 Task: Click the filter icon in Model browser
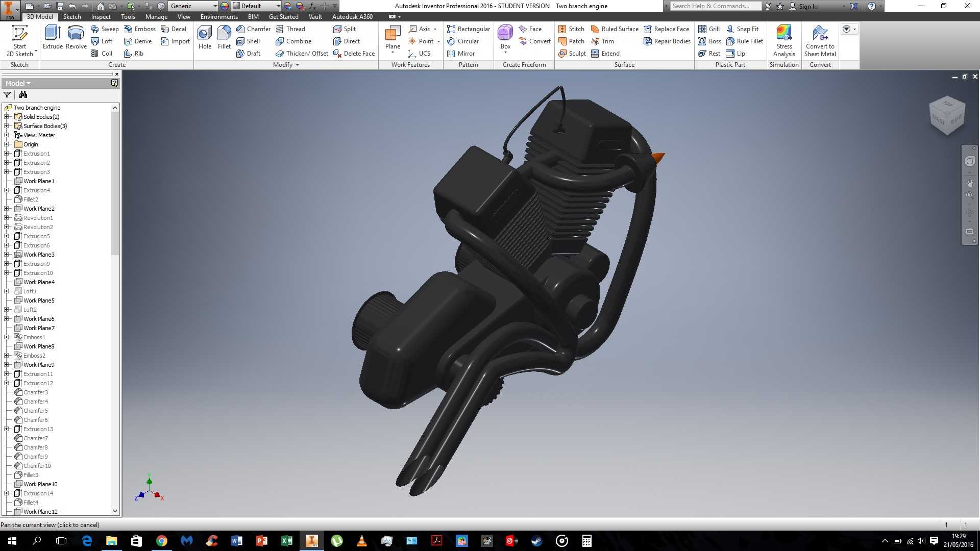pos(7,94)
